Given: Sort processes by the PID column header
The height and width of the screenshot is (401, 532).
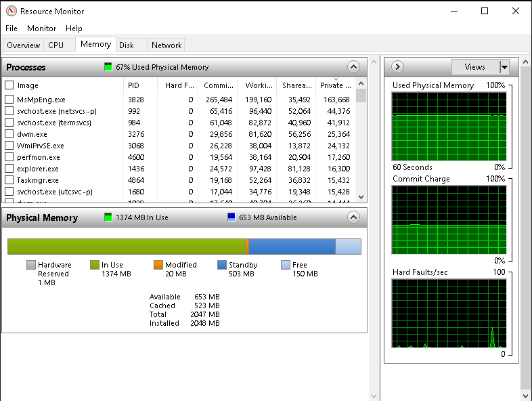Looking at the screenshot, I should [133, 85].
